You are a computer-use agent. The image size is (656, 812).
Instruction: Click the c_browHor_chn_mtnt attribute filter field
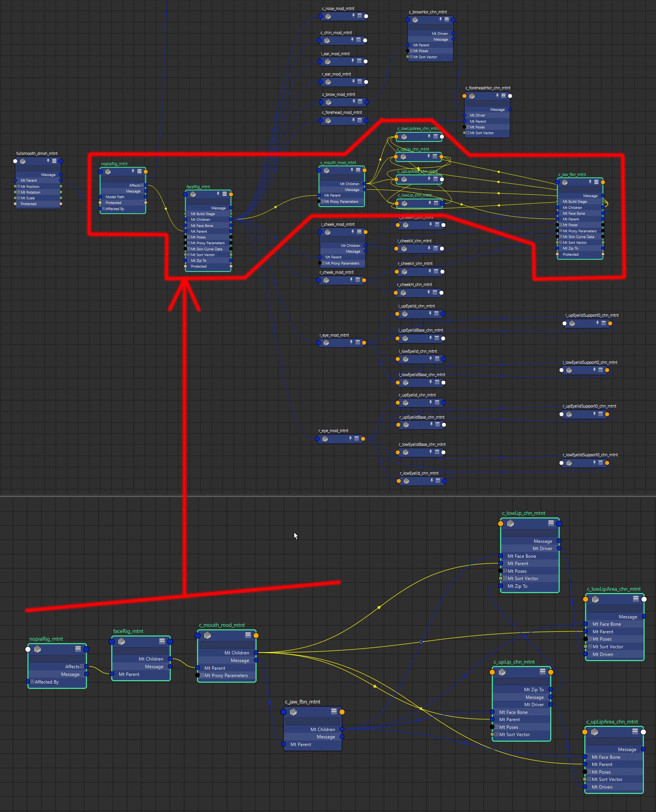[430, 27]
